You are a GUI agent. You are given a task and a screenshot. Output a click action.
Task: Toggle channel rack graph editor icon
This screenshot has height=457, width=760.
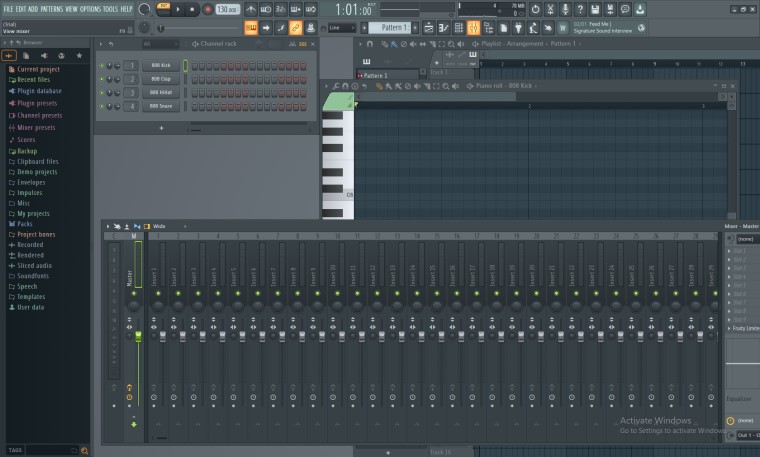point(292,44)
